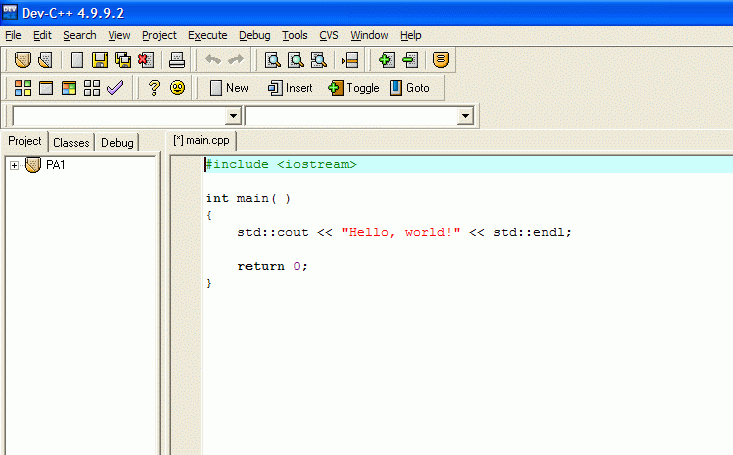Open the Debug menu
Viewport: 733px width, 455px height.
point(255,35)
